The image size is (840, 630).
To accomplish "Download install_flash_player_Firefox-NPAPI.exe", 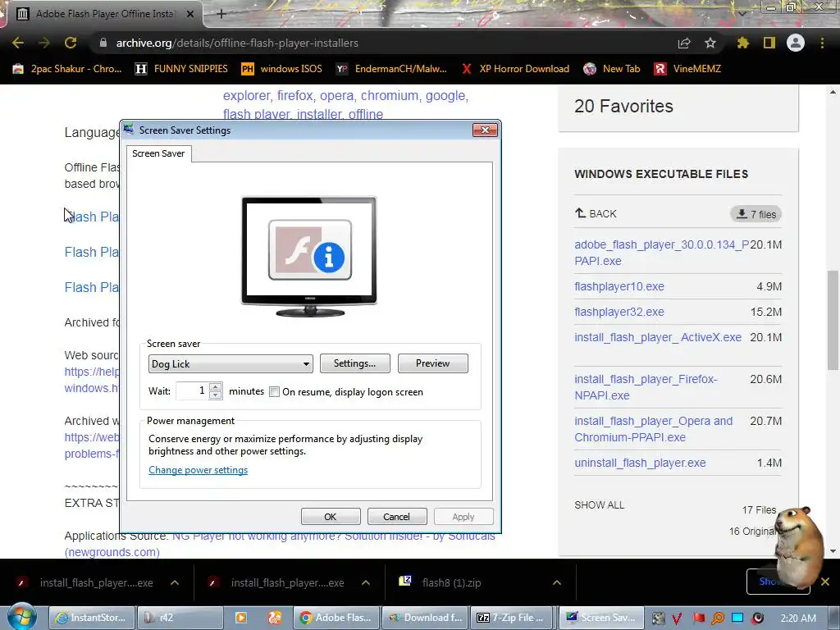I will tap(646, 387).
